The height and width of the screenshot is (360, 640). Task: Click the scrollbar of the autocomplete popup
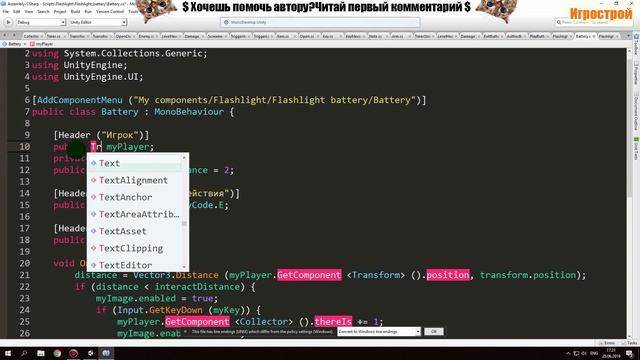tap(184, 212)
